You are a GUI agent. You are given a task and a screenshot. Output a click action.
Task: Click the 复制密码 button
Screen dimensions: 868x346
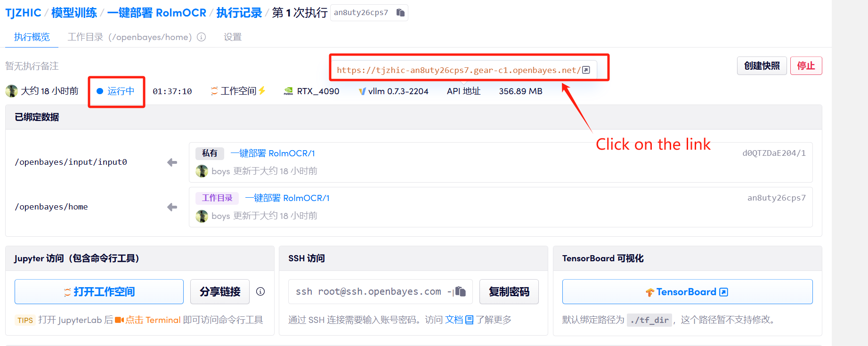point(509,292)
